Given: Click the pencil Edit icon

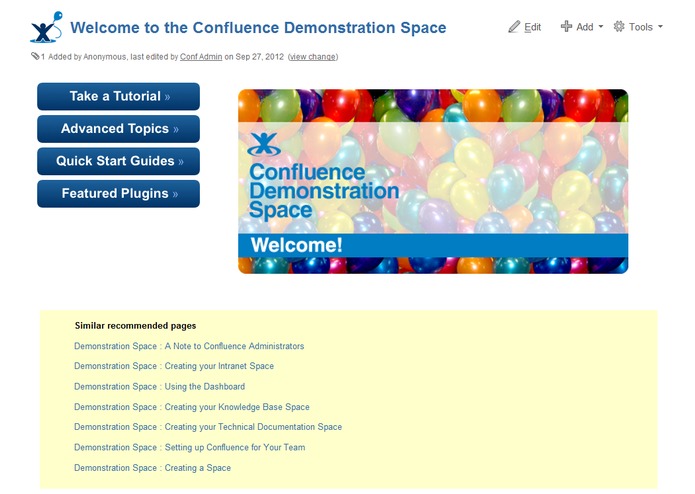Looking at the screenshot, I should click(x=514, y=27).
